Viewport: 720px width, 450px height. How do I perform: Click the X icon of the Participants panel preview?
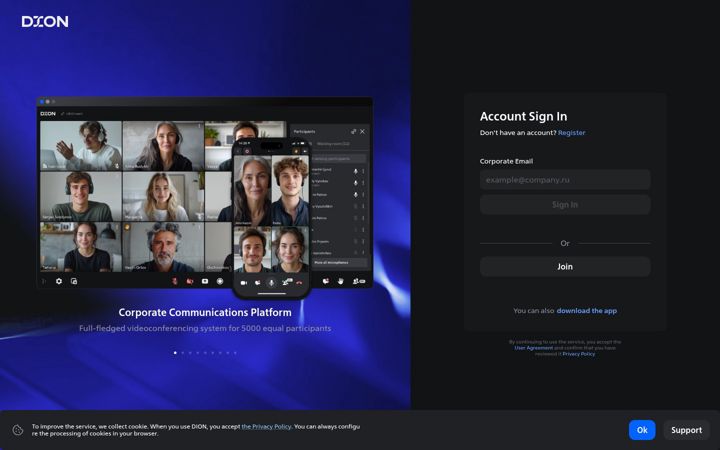coord(362,131)
